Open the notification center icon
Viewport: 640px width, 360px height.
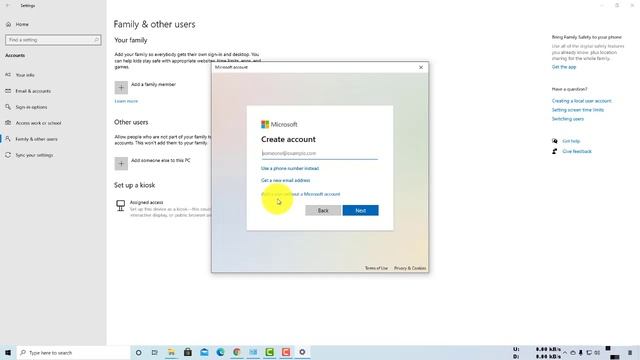pos(630,353)
